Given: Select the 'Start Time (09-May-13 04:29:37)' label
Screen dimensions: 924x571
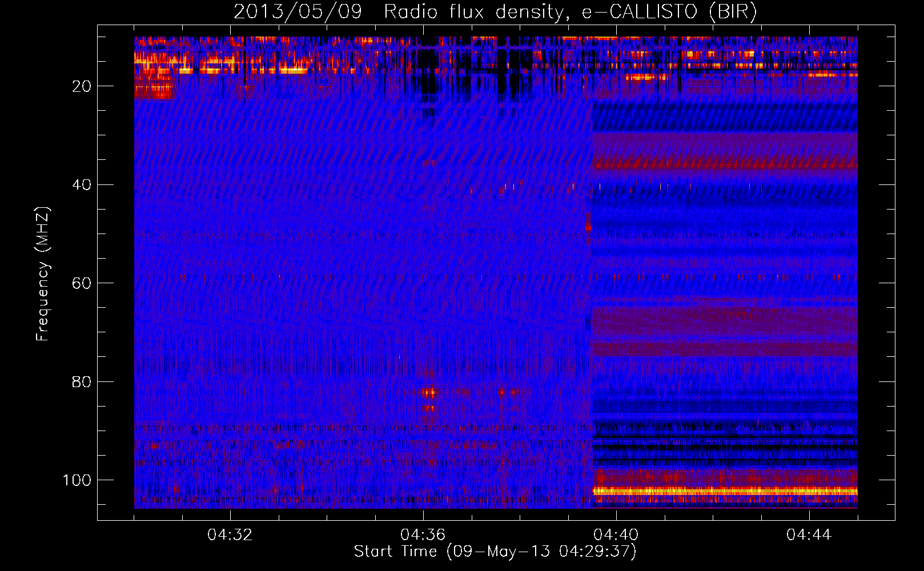Looking at the screenshot, I should click(x=495, y=552).
